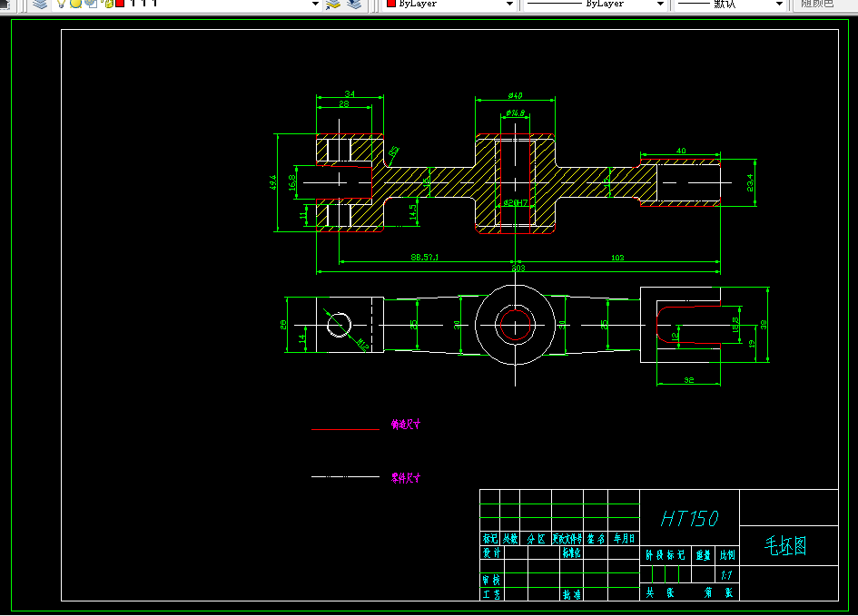Toggle the layer on/off lightbulb
This screenshot has width=858, height=616.
[x=62, y=4]
